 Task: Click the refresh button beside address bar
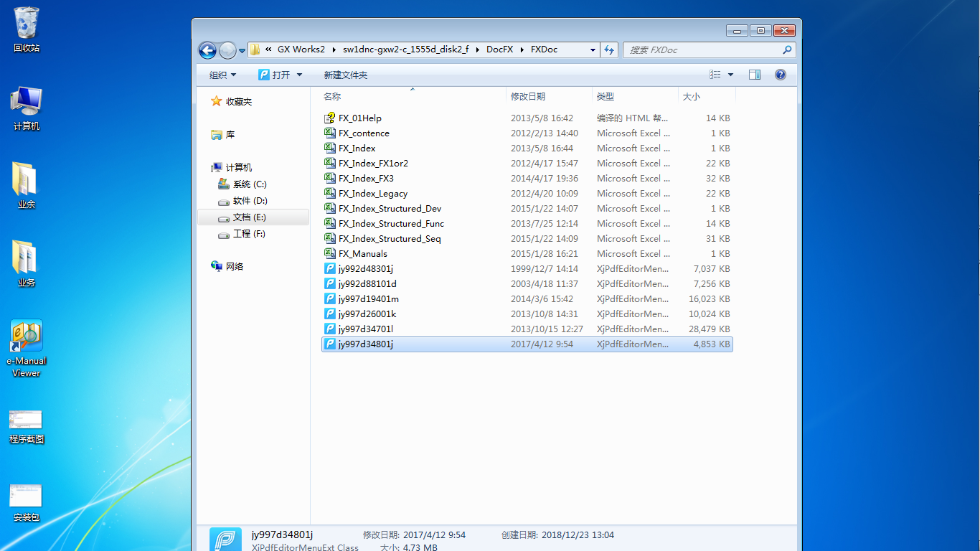(x=609, y=50)
